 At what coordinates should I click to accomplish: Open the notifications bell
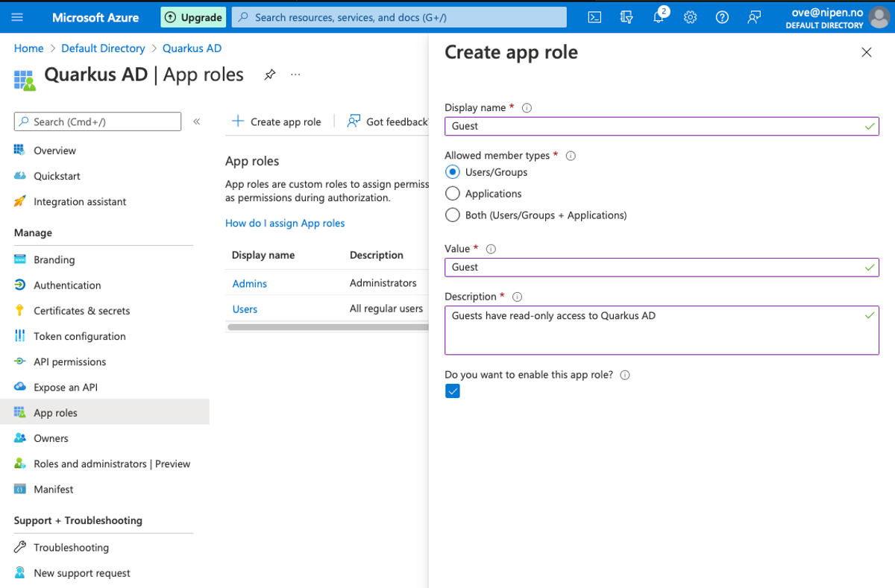(x=658, y=16)
